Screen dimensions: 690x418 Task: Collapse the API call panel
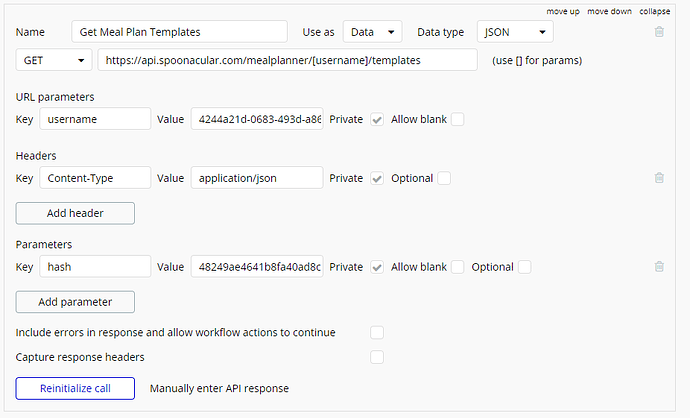655,11
